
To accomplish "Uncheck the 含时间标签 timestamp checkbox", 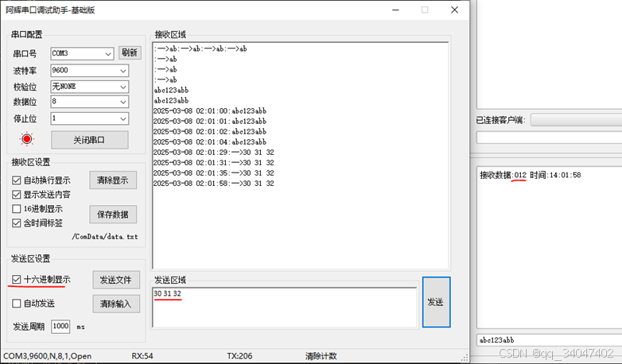I will (x=17, y=223).
